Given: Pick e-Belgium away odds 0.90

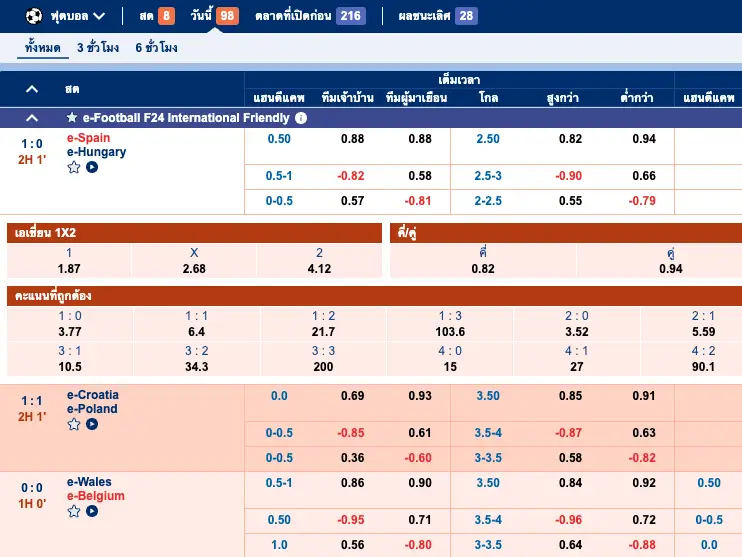Looking at the screenshot, I should tap(420, 483).
